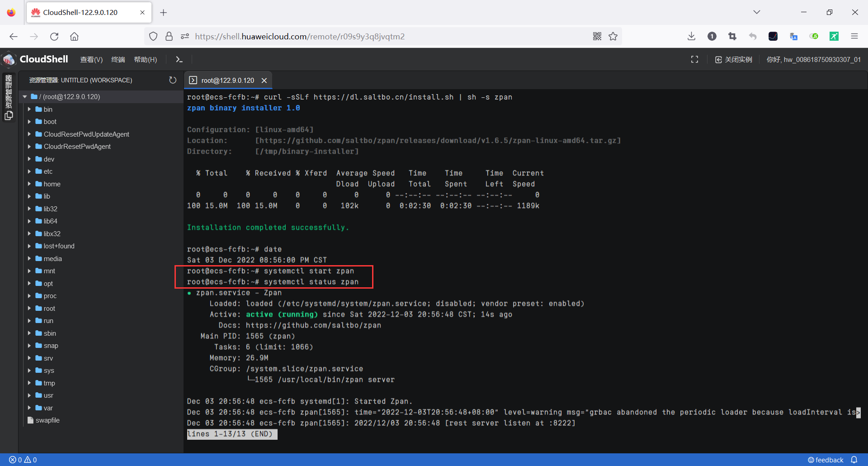This screenshot has width=868, height=466.
Task: Click the "active (running)" status text
Action: tap(282, 314)
